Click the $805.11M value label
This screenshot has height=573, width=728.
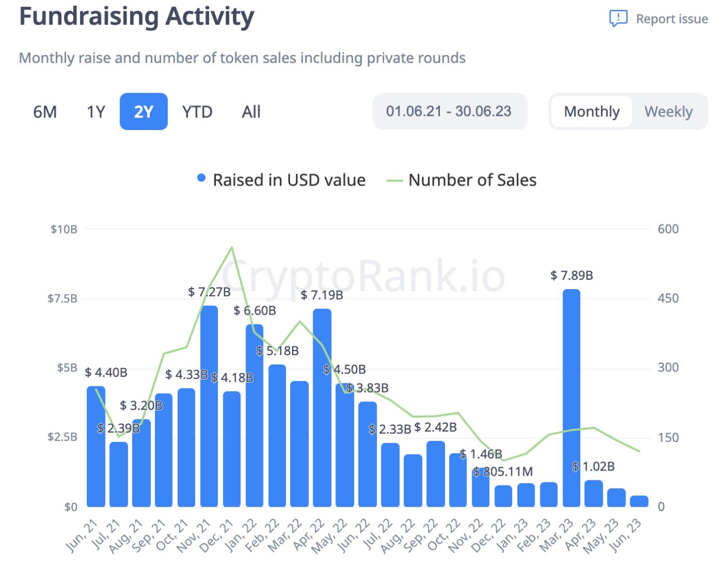[504, 471]
